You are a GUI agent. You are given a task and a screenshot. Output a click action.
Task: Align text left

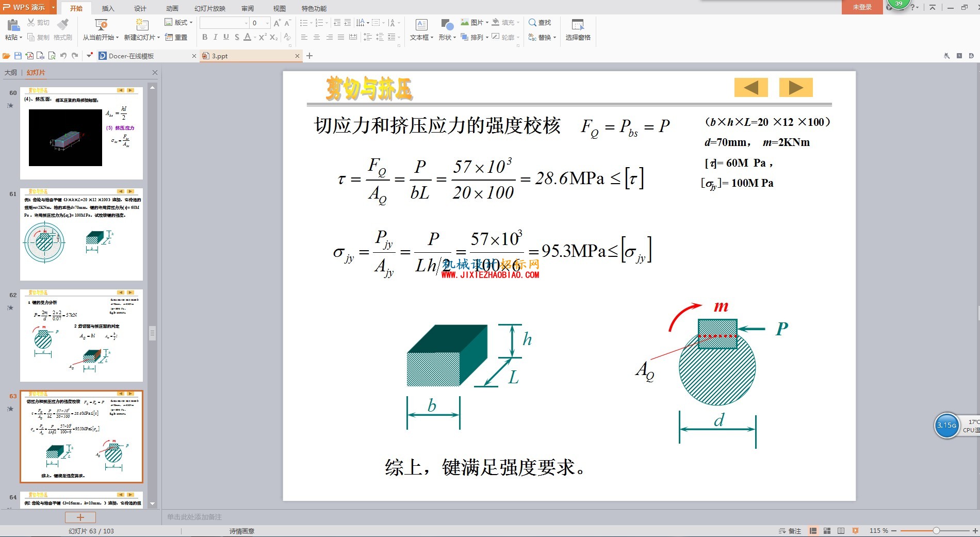[304, 37]
